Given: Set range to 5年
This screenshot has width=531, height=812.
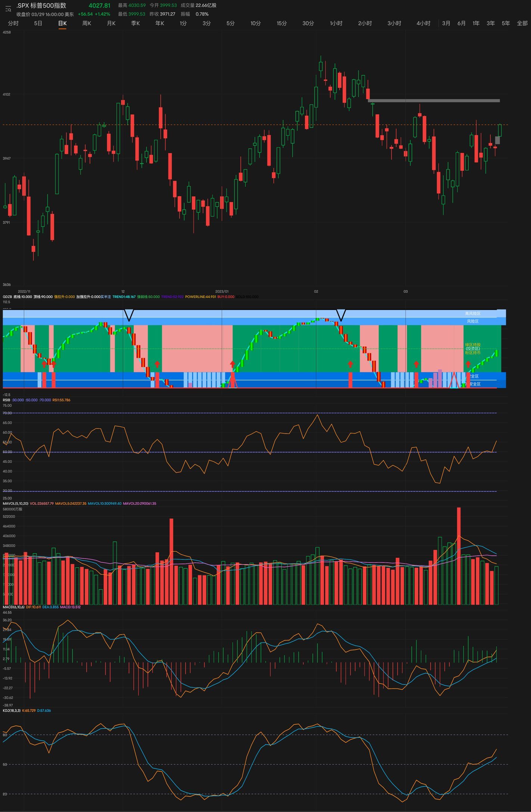Looking at the screenshot, I should (506, 23).
